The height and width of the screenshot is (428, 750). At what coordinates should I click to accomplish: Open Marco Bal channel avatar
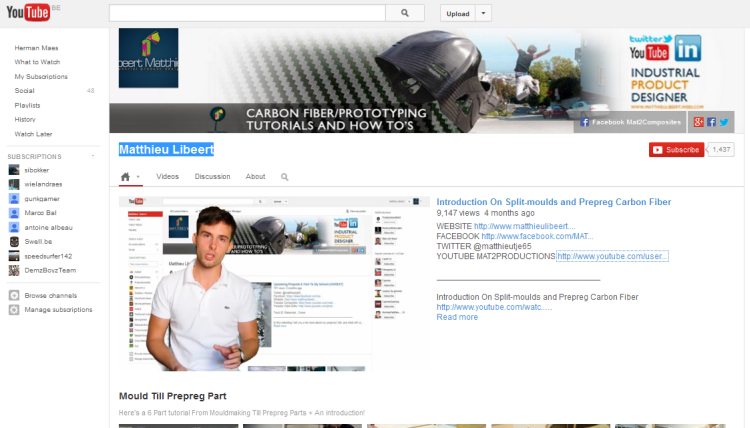point(14,213)
